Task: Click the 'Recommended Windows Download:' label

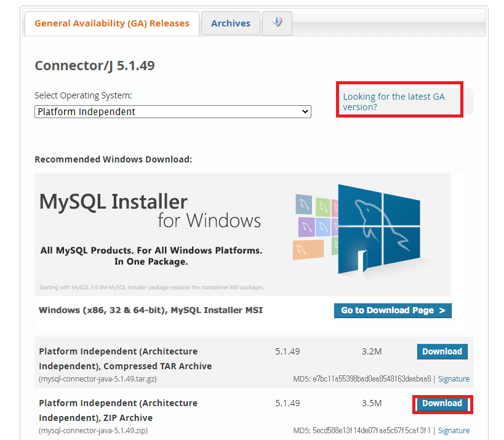Action: (113, 159)
